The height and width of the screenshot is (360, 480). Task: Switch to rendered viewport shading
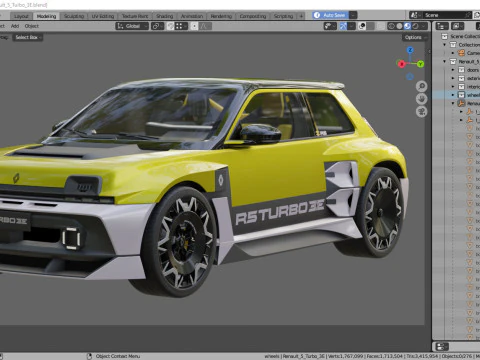[415, 26]
